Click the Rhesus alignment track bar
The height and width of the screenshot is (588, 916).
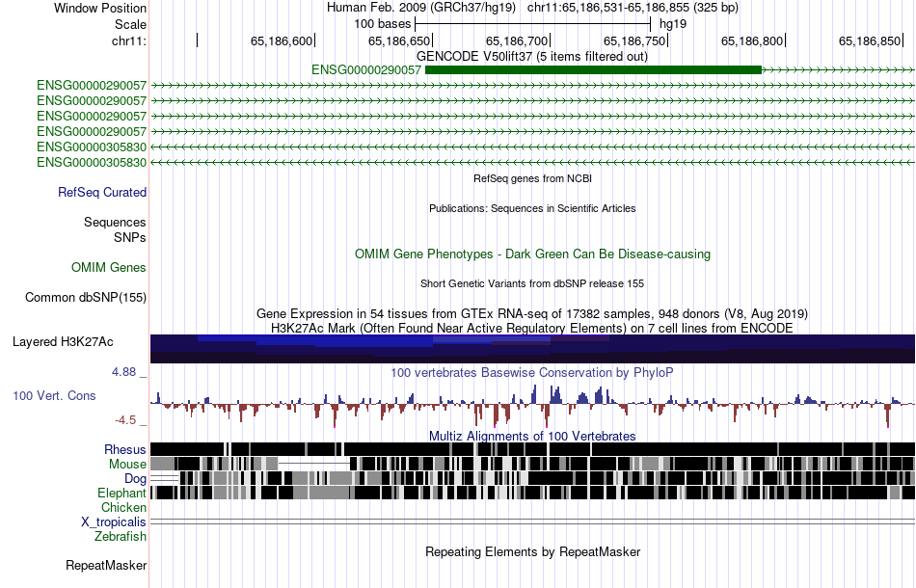(532, 449)
